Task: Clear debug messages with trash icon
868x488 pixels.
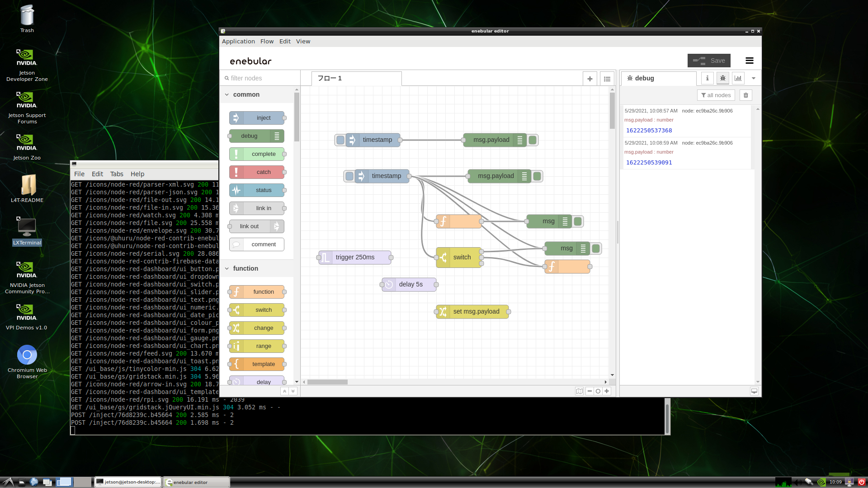Action: pyautogui.click(x=745, y=95)
